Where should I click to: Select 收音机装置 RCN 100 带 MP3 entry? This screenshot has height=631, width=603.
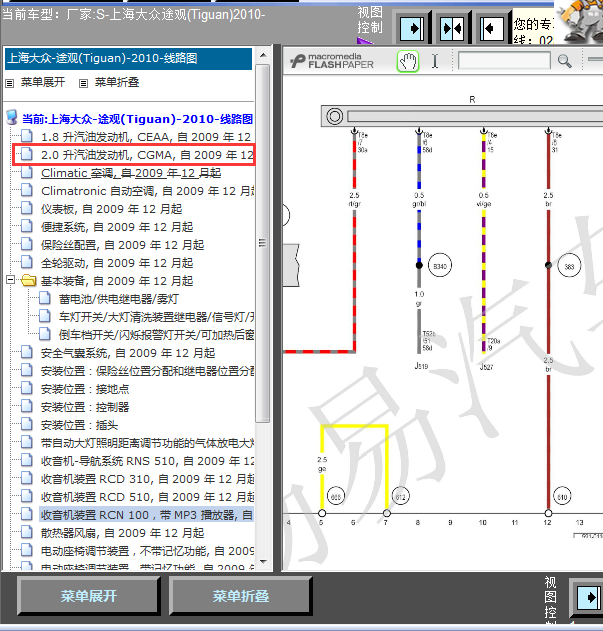tap(147, 515)
